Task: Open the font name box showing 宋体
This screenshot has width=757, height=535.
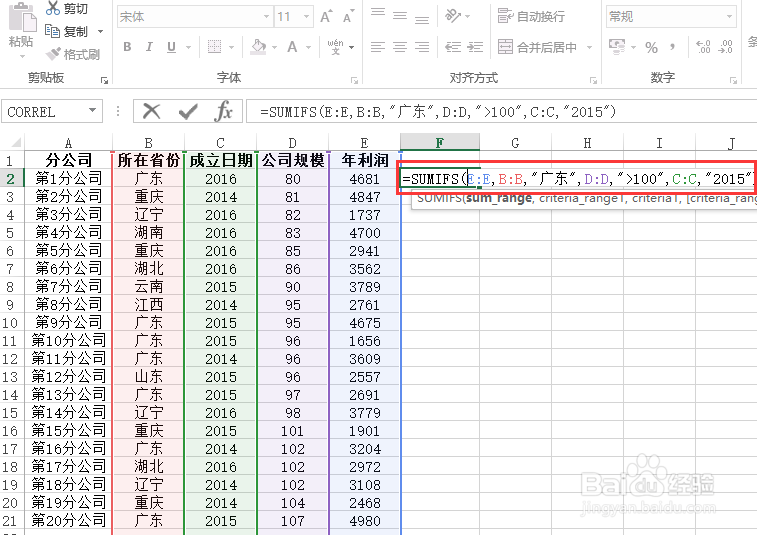Action: coord(195,17)
